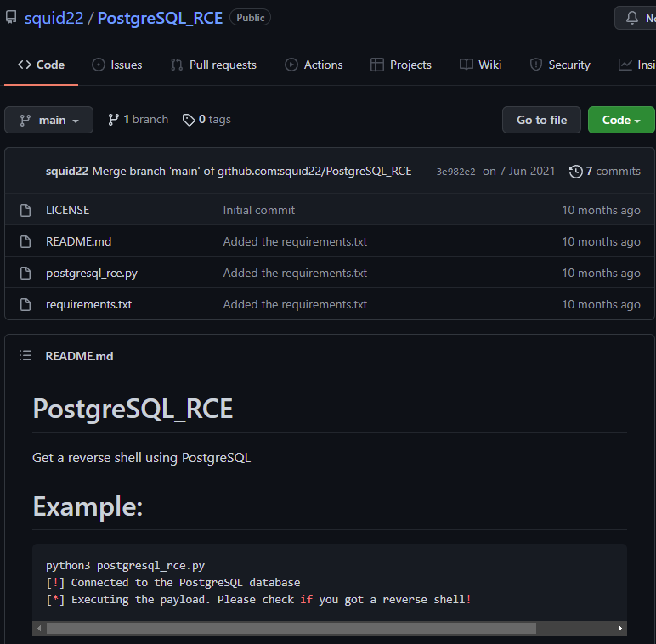
Task: View the 0 tags link
Action: pyautogui.click(x=206, y=120)
